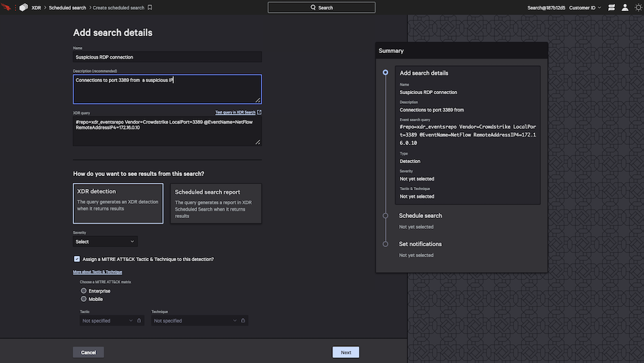Click the lock icon next to the Technique dropdown
The width and height of the screenshot is (644, 363).
click(243, 320)
